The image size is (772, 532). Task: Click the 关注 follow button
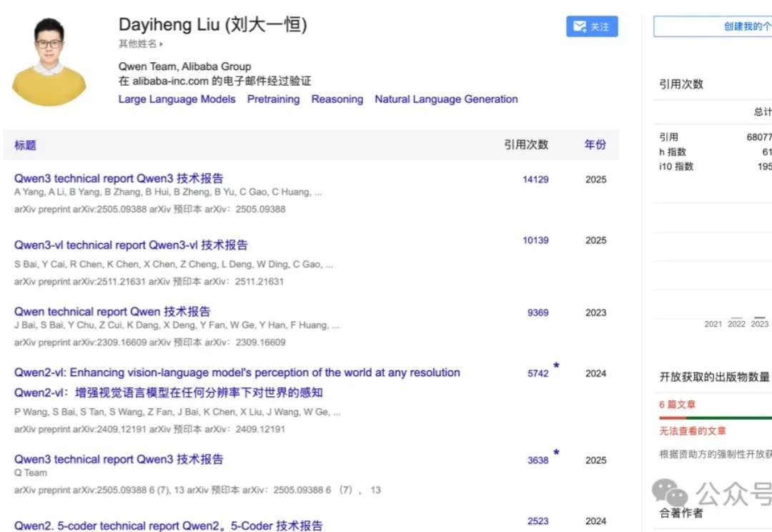tap(592, 26)
